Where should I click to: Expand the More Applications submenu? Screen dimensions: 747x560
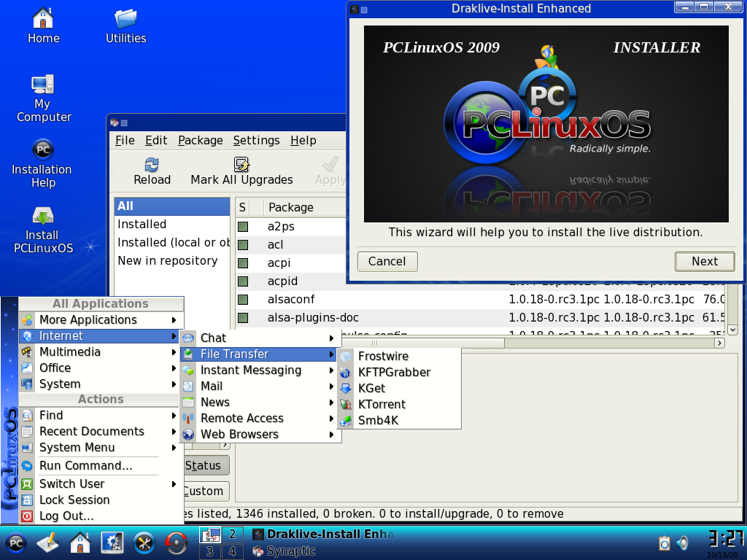[x=100, y=320]
